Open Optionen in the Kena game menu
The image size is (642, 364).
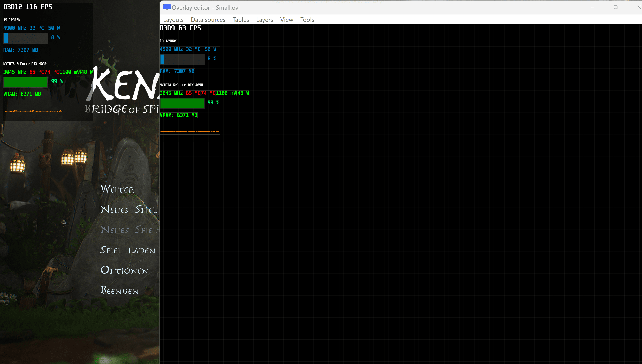[124, 270]
